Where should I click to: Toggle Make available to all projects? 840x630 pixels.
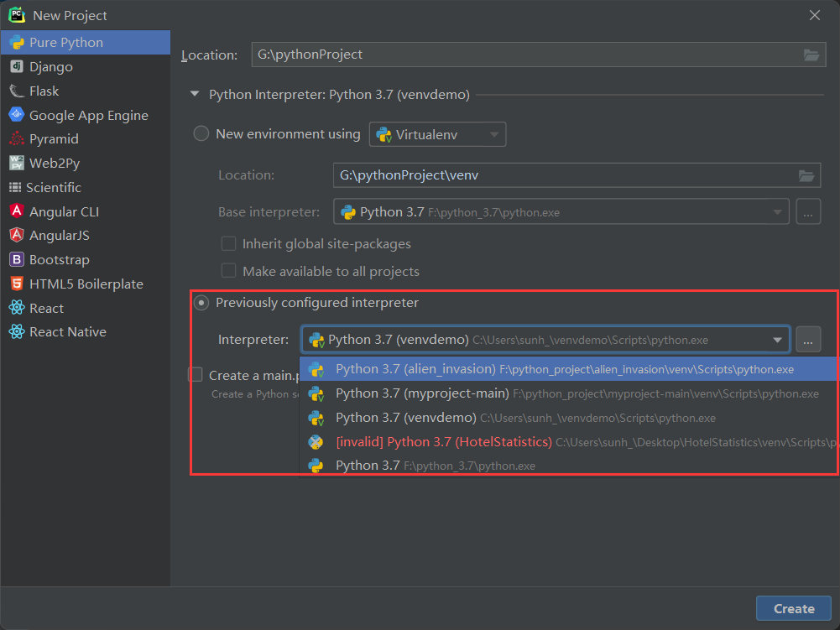tap(229, 271)
